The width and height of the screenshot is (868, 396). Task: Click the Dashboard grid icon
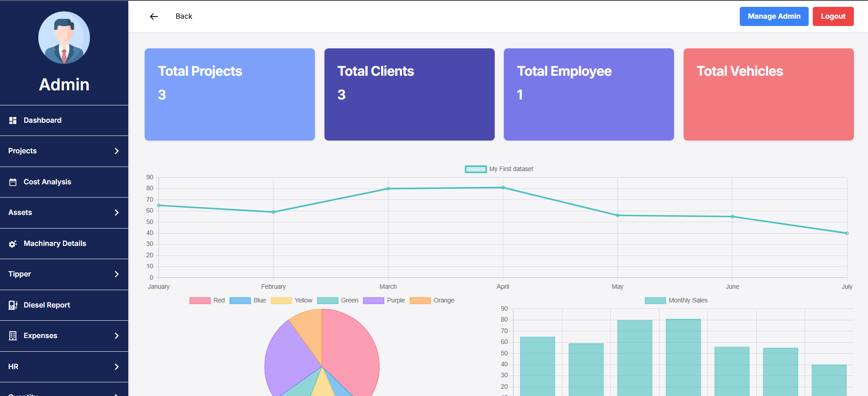pos(13,120)
